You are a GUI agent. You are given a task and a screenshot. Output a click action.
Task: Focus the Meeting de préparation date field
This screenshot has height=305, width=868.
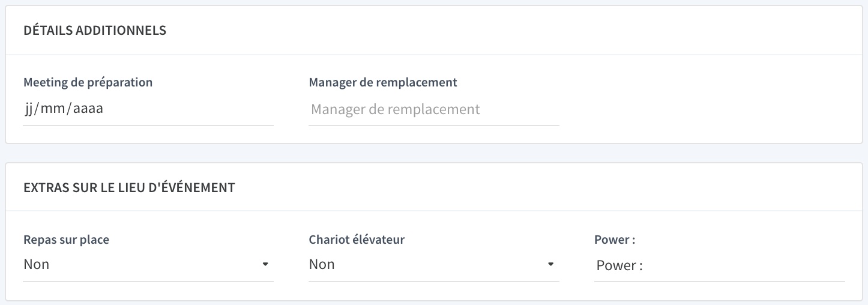coord(148,109)
